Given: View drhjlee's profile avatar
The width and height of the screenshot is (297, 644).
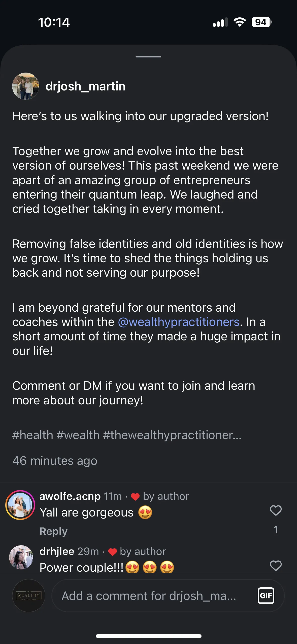Looking at the screenshot, I should [21, 557].
